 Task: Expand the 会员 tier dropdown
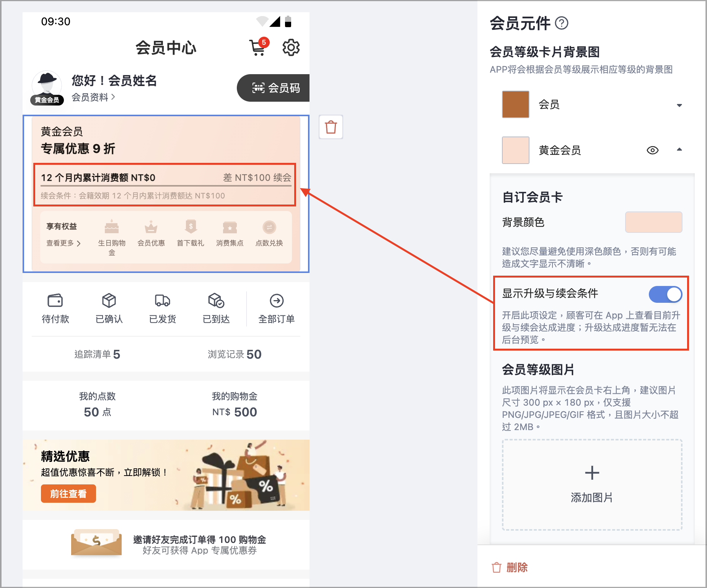pyautogui.click(x=679, y=105)
